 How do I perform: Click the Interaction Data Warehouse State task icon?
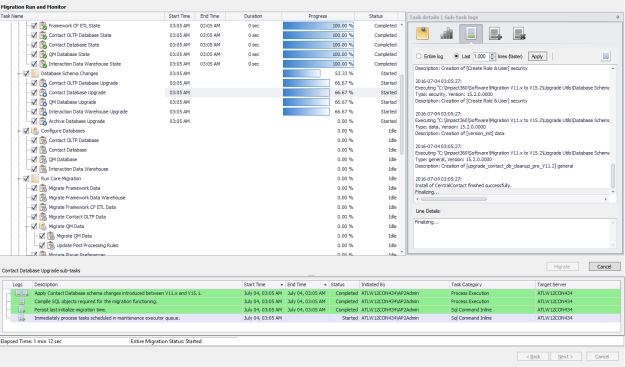coord(43,64)
